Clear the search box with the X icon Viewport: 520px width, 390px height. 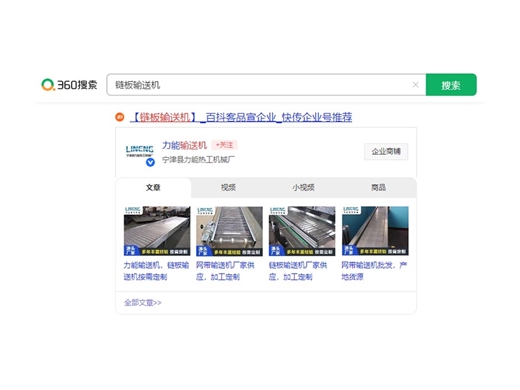(415, 85)
